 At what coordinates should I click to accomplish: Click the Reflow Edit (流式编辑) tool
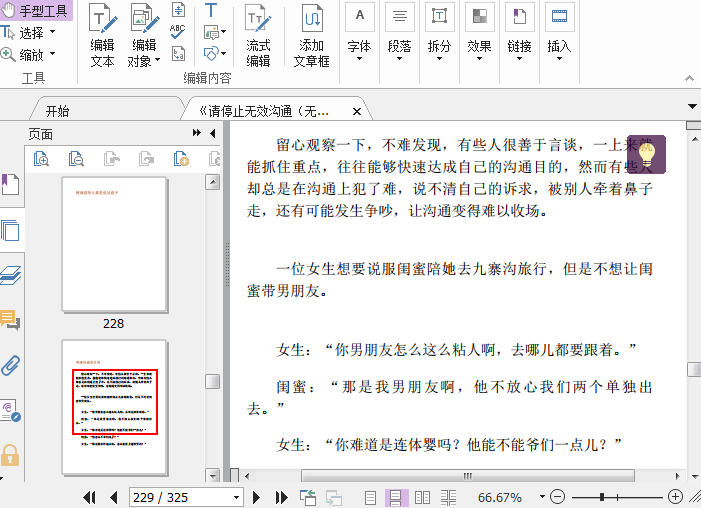click(x=258, y=35)
